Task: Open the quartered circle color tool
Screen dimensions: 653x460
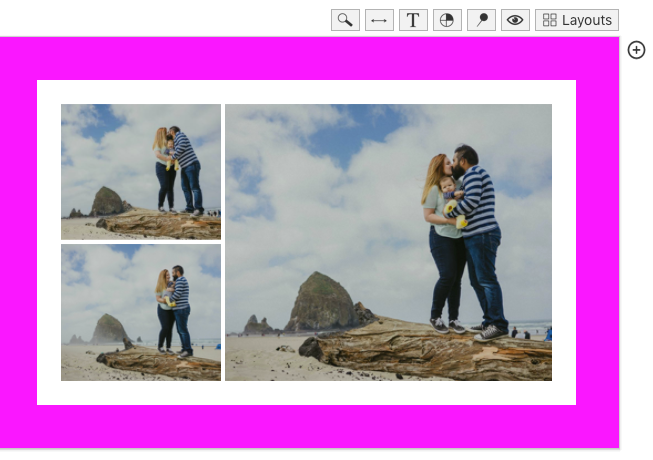Action: tap(447, 20)
